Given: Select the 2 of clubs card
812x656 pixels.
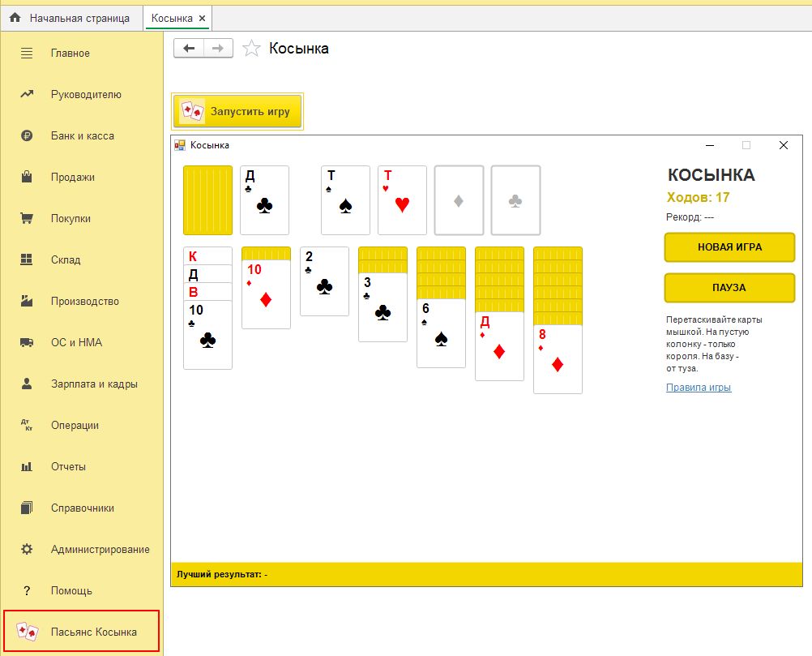Looking at the screenshot, I should (324, 281).
